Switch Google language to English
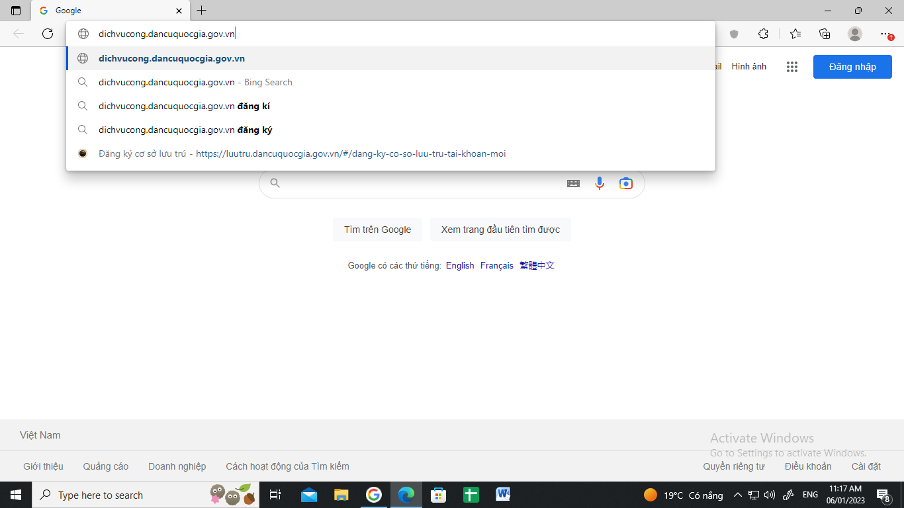Screen dimensions: 904x508 pyautogui.click(x=459, y=266)
